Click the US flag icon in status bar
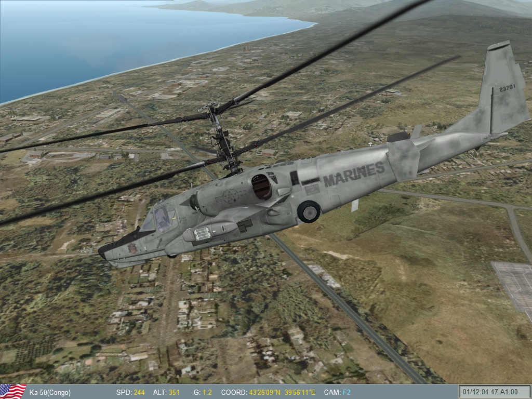The height and width of the screenshot is (399, 532). tap(13, 392)
